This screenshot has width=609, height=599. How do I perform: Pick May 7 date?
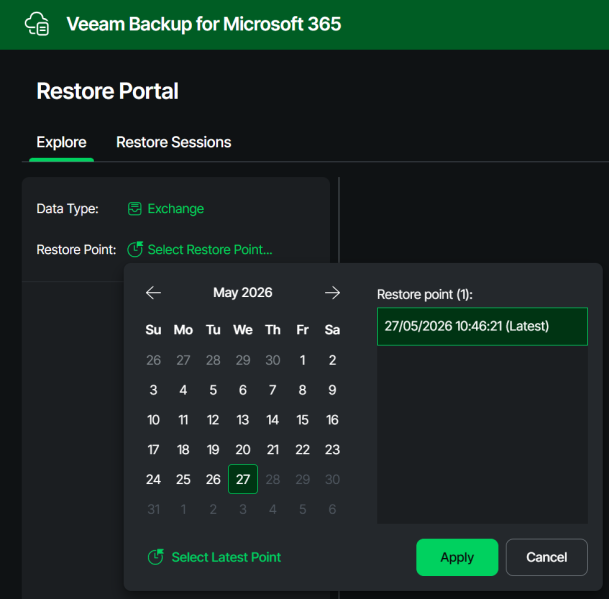(273, 390)
